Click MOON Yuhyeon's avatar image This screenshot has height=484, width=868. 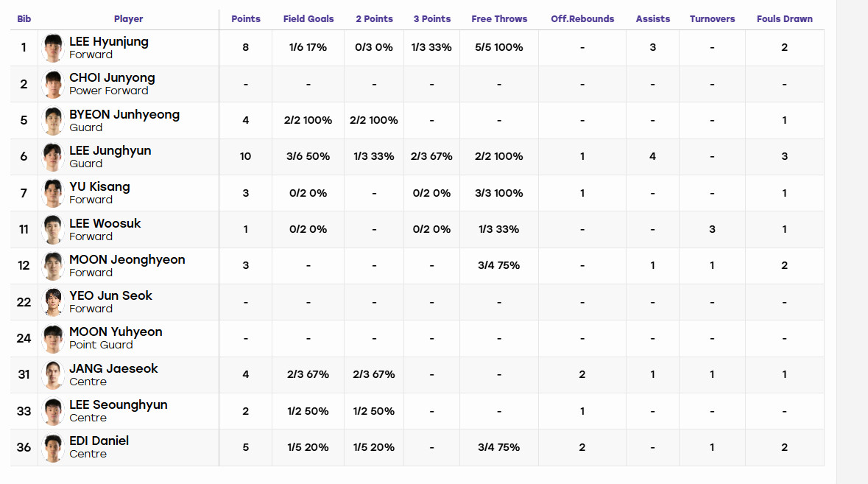(53, 338)
